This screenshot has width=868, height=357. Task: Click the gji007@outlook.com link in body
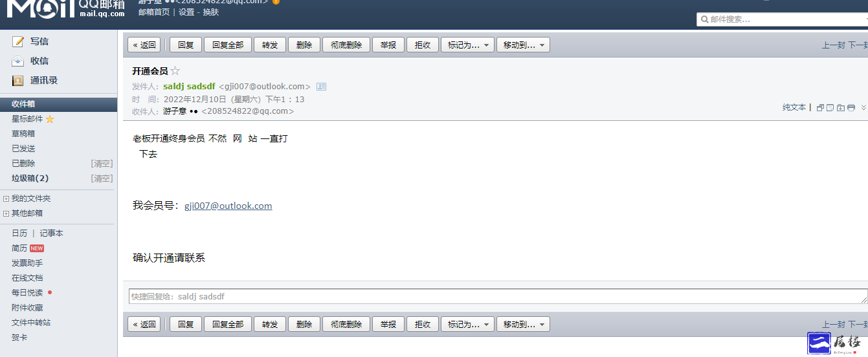(x=228, y=206)
